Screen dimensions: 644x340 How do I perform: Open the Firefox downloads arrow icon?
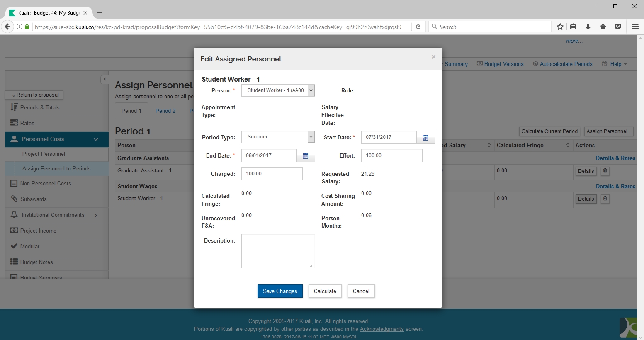[x=588, y=27]
